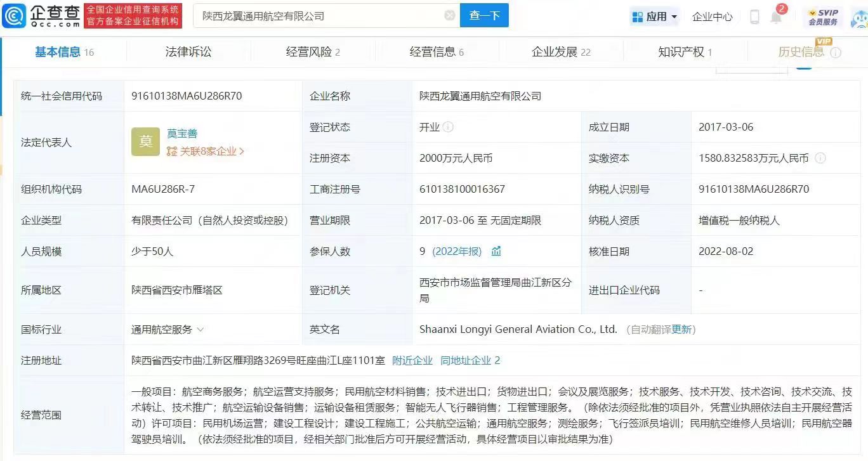The image size is (868, 461).
Task: Click the 经营范围 description text
Action: tap(492, 415)
